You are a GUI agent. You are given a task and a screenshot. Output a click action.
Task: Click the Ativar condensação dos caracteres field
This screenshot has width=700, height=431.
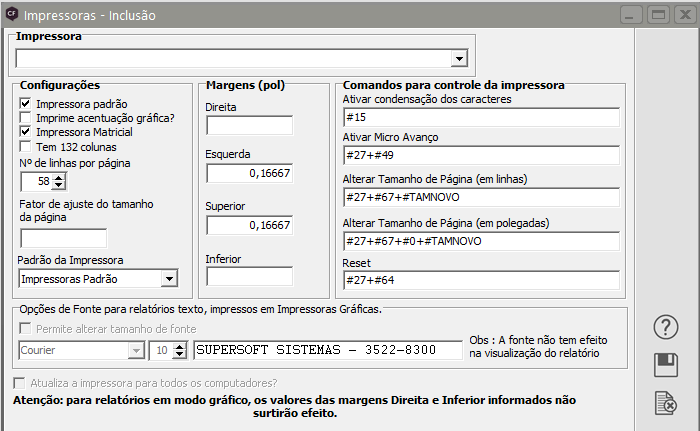pyautogui.click(x=480, y=118)
